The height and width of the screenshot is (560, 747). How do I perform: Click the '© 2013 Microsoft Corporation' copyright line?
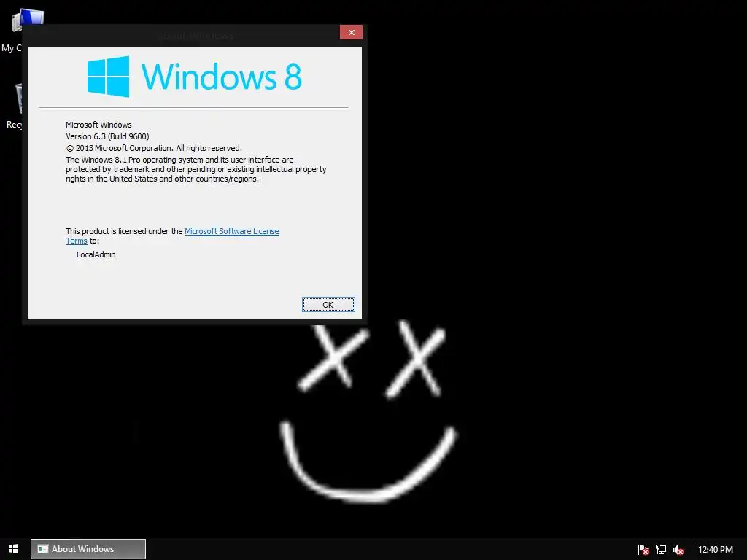154,148
